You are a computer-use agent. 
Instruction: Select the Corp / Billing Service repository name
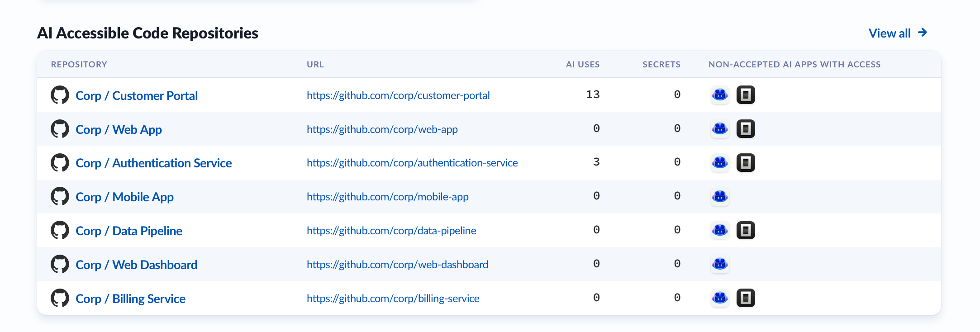pos(130,299)
